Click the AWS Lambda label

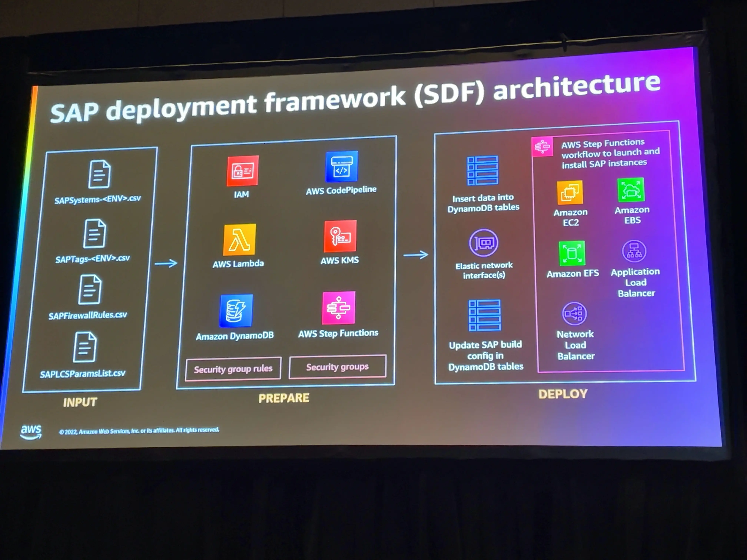click(238, 264)
